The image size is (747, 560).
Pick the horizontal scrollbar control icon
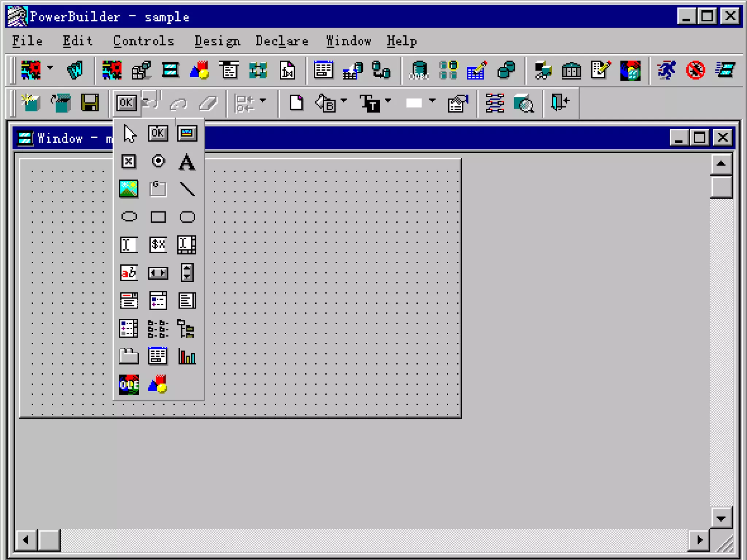pyautogui.click(x=158, y=273)
